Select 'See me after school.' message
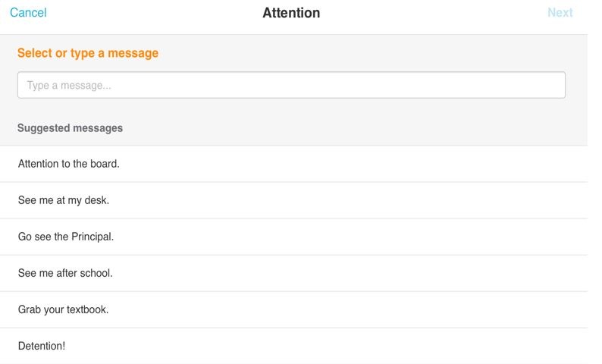This screenshot has width=602, height=364. (x=65, y=273)
